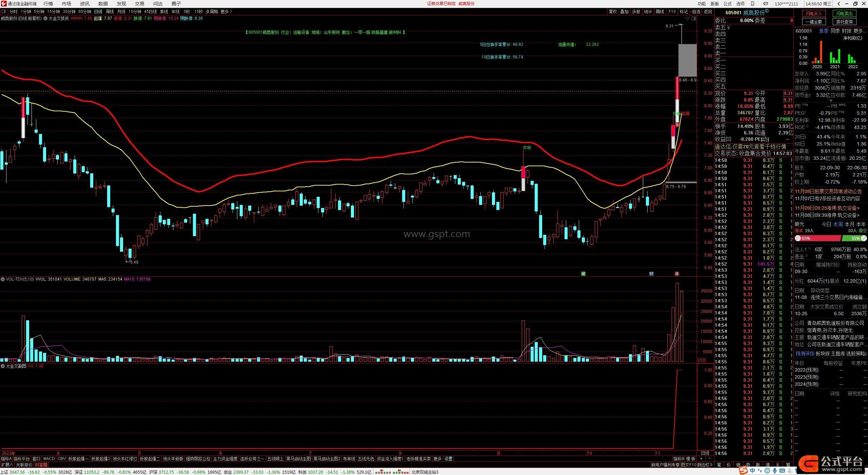
Task: Open the 11月08日股票交易异常波动公告 link
Action: [828, 191]
